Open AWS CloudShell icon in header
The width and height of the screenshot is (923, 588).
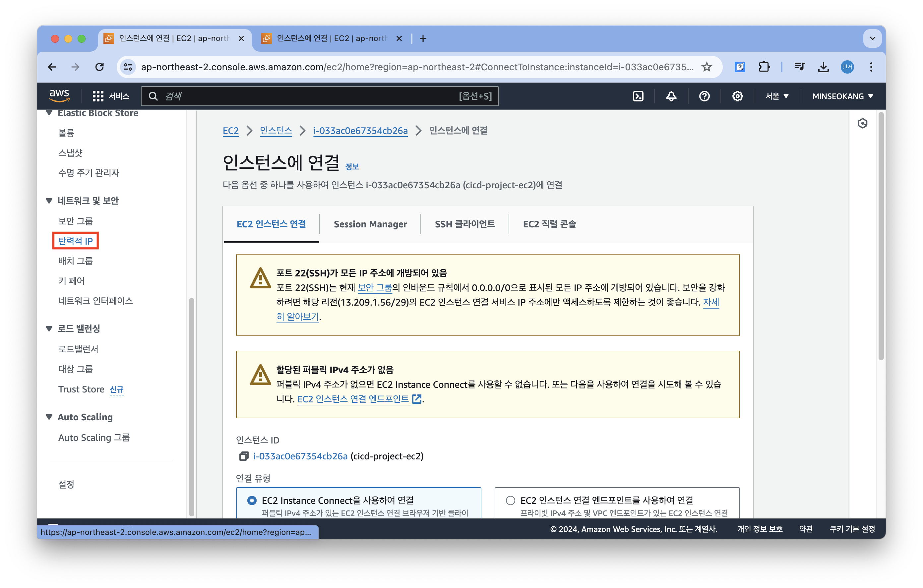point(638,96)
